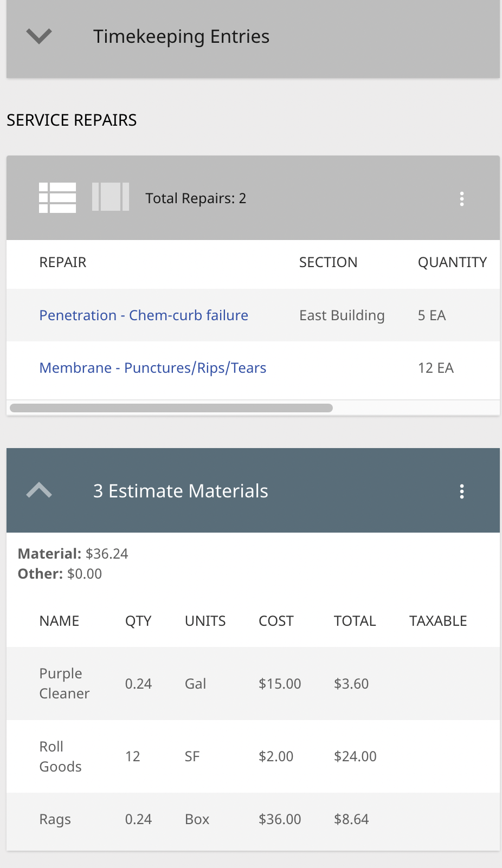Open Service Repairs three-dot menu
Screen dimensions: 502x868
462,199
